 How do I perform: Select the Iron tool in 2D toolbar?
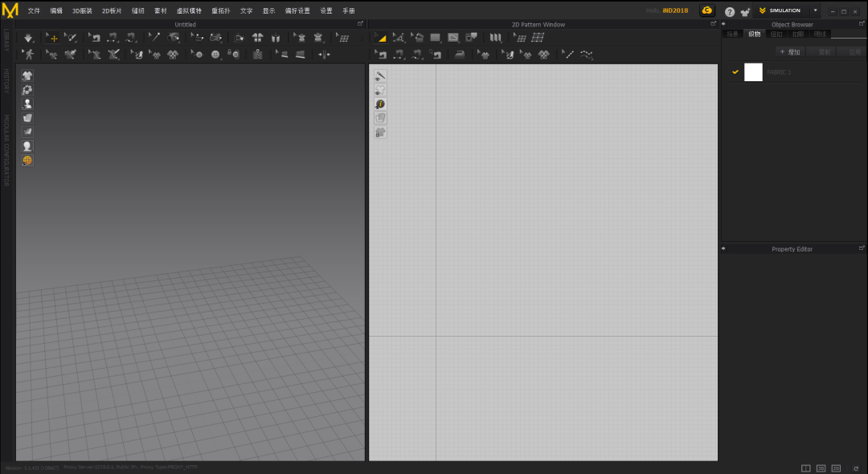point(460,54)
